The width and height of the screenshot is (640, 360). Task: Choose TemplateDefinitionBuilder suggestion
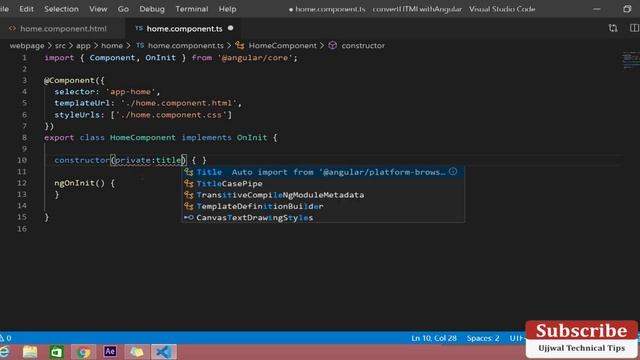[x=323, y=207]
